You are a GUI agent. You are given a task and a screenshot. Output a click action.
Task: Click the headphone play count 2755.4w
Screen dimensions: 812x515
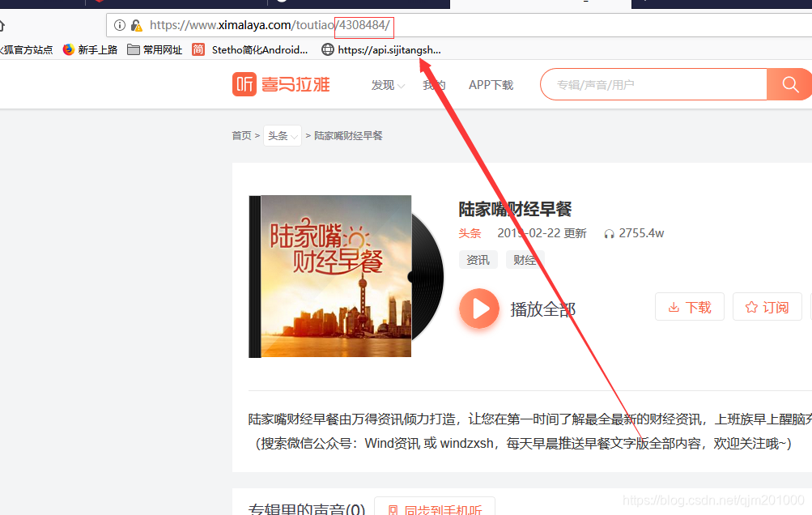(x=634, y=234)
